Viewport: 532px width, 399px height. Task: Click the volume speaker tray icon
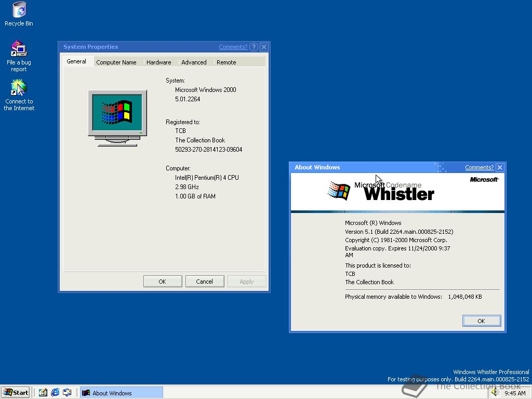pos(495,393)
